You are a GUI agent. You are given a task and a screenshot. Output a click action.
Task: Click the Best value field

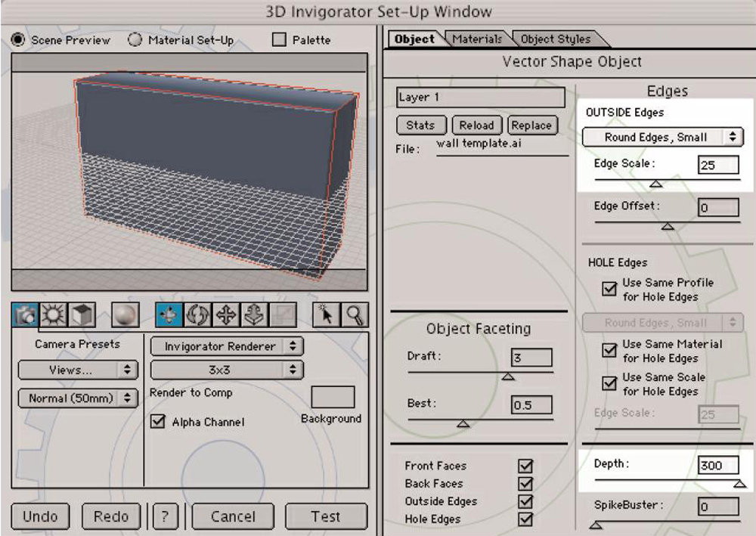pyautogui.click(x=531, y=405)
